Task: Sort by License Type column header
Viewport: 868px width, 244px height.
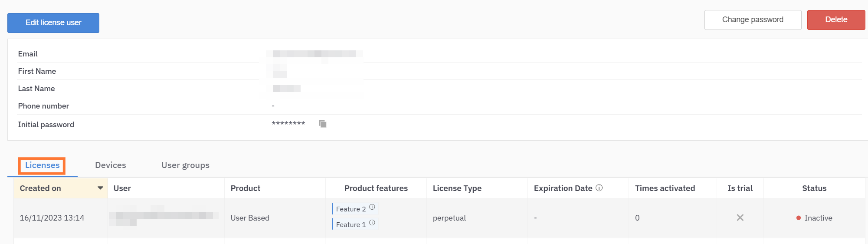Action: click(457, 188)
